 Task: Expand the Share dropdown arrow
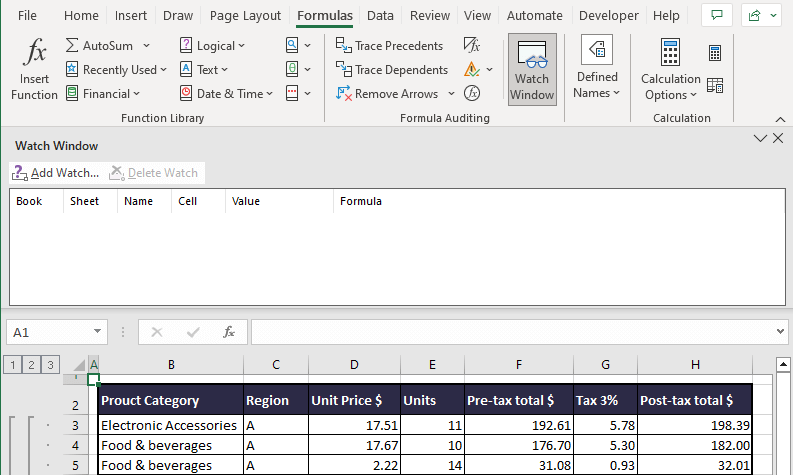click(x=773, y=16)
